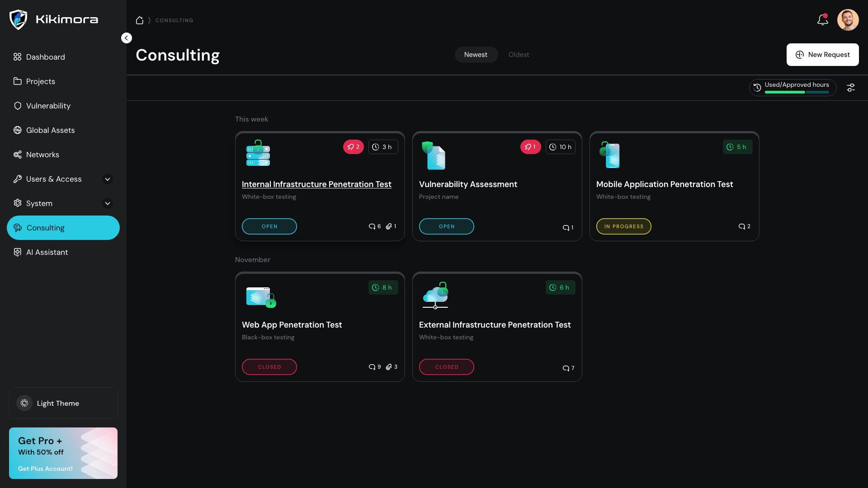Open the notifications bell

pyautogui.click(x=822, y=20)
